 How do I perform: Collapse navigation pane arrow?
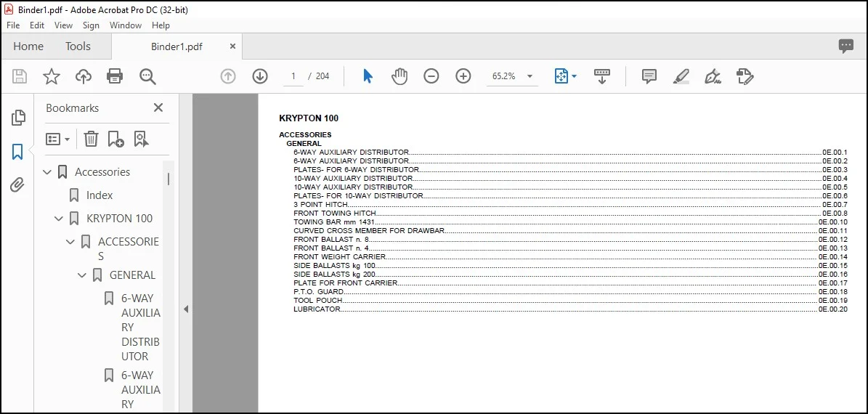pyautogui.click(x=186, y=309)
